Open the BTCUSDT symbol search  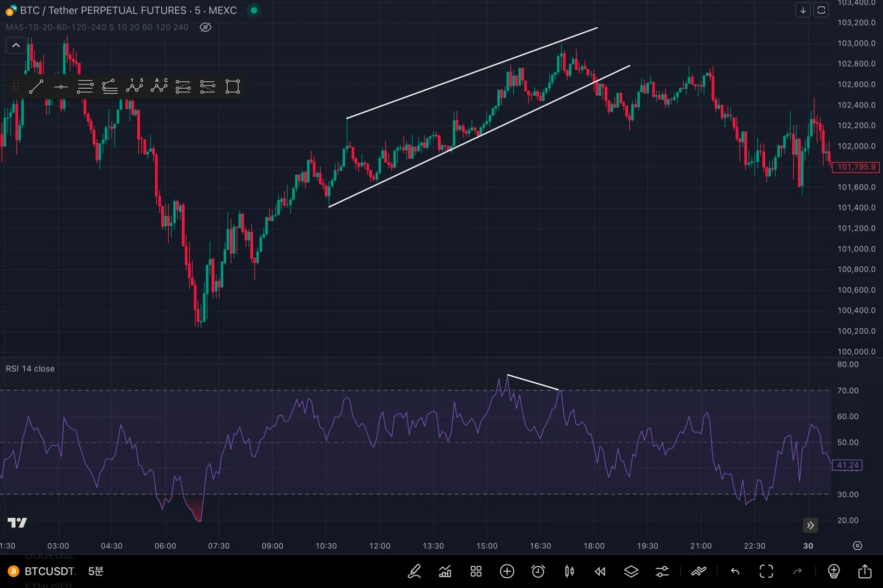(x=49, y=571)
